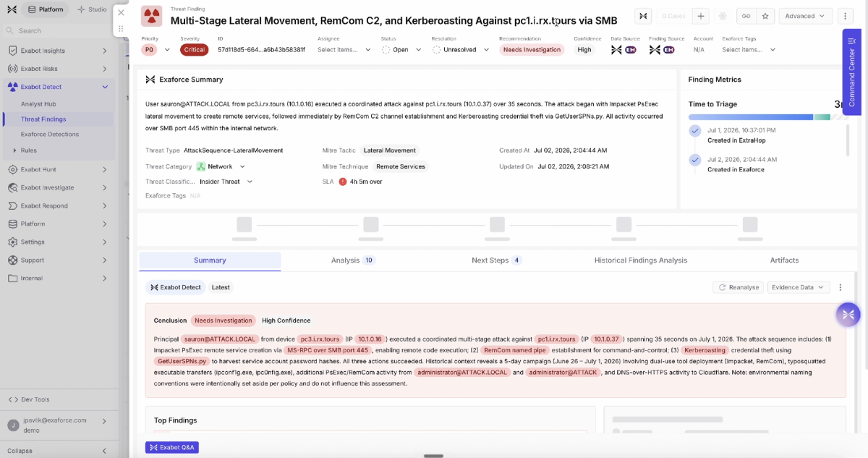Click the Support lifebuoy icon
The width and height of the screenshot is (868, 458).
point(13,260)
